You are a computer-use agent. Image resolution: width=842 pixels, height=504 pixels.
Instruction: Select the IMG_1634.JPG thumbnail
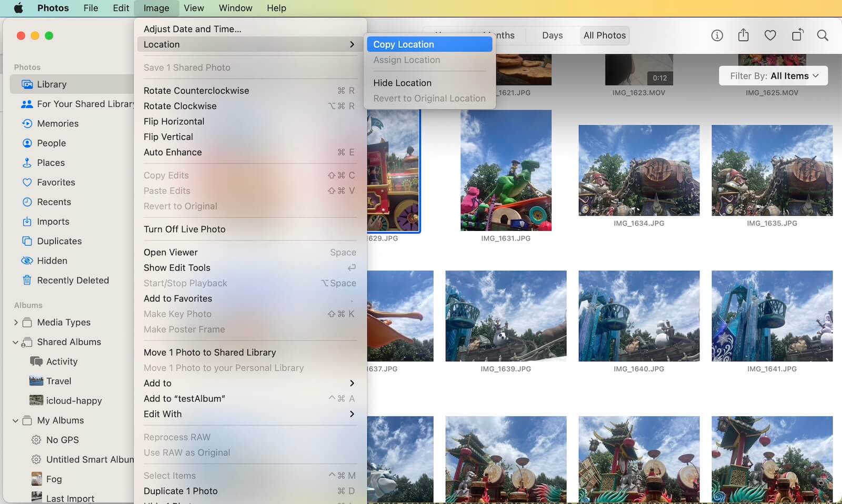point(639,170)
